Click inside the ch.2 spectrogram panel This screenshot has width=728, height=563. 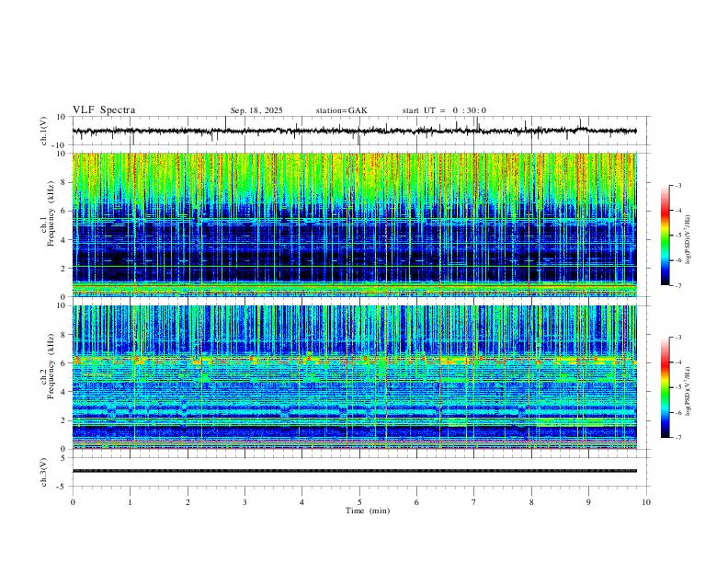pyautogui.click(x=354, y=377)
